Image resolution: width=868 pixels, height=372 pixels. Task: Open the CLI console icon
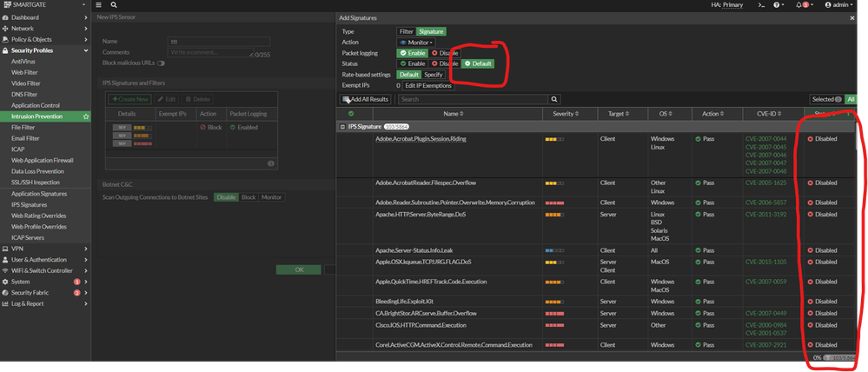tap(762, 5)
